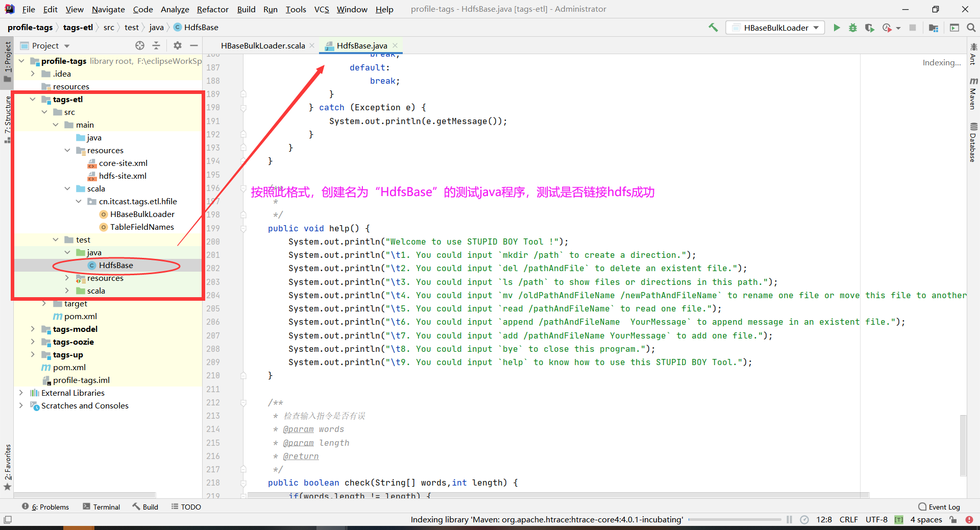Pause the indexing background task
The height and width of the screenshot is (530, 980).
point(789,519)
